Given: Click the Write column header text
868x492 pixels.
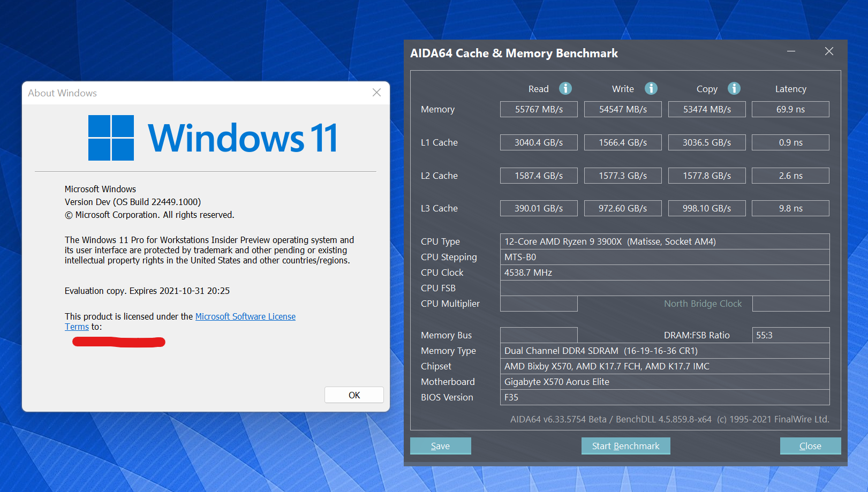Looking at the screenshot, I should coord(623,89).
